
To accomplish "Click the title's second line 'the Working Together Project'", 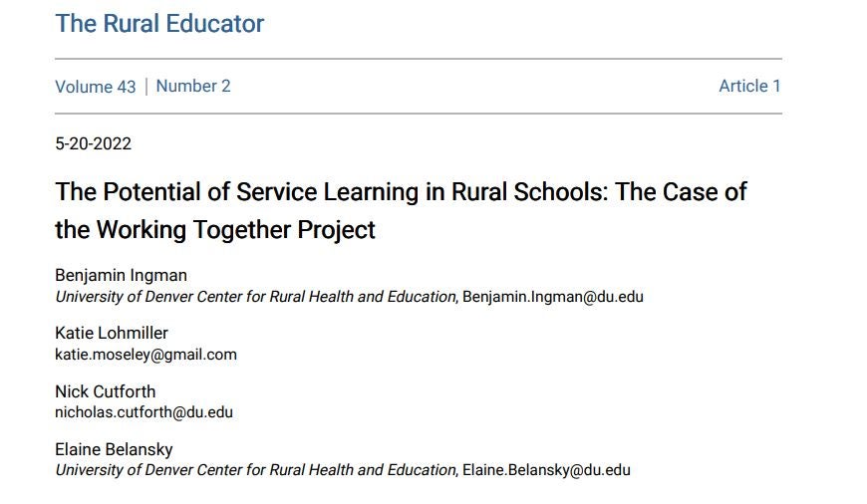I will click(215, 230).
